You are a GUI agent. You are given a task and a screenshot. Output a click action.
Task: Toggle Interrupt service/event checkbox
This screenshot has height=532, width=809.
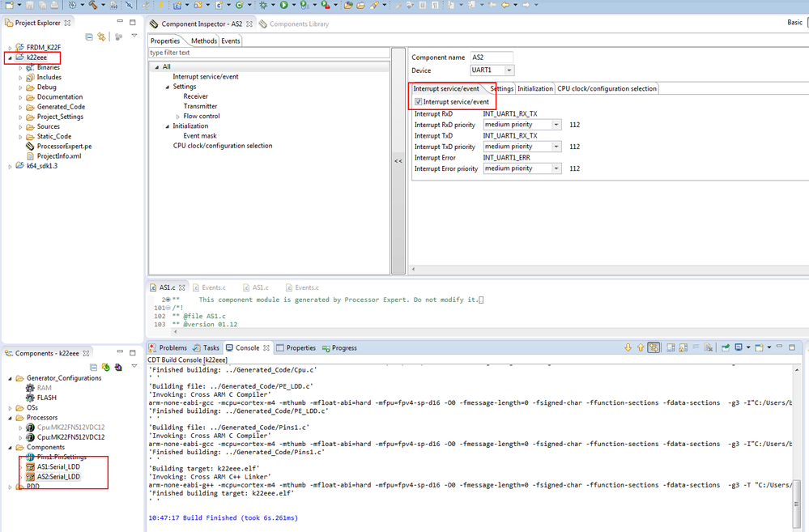click(419, 102)
